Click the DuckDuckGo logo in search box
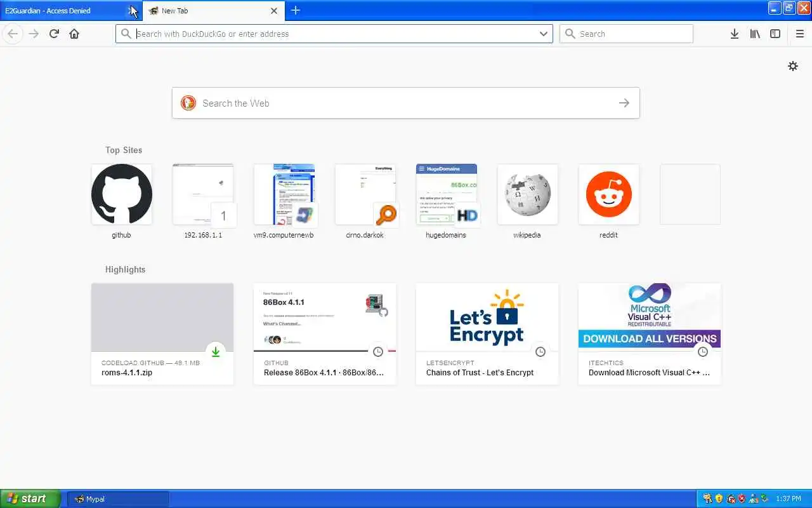Image resolution: width=812 pixels, height=508 pixels. pyautogui.click(x=188, y=103)
